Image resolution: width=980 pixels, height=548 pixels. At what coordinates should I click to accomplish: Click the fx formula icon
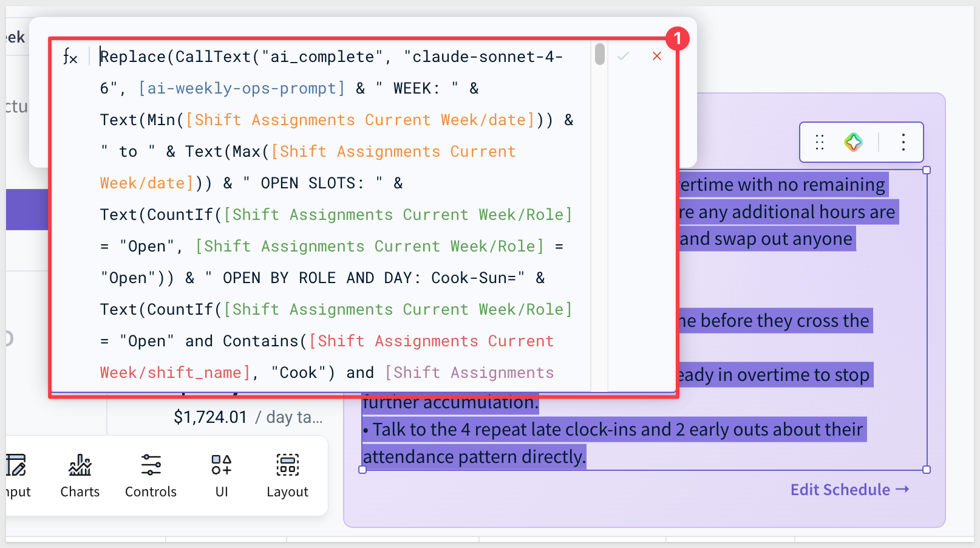pos(70,57)
